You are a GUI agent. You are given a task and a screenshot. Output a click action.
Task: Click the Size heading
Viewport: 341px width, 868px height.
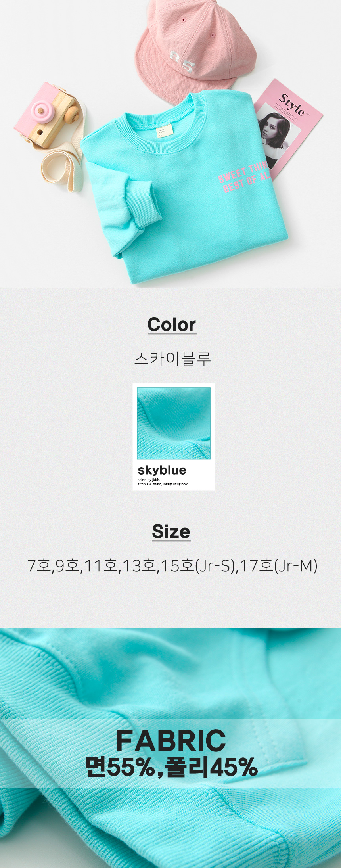click(x=171, y=532)
